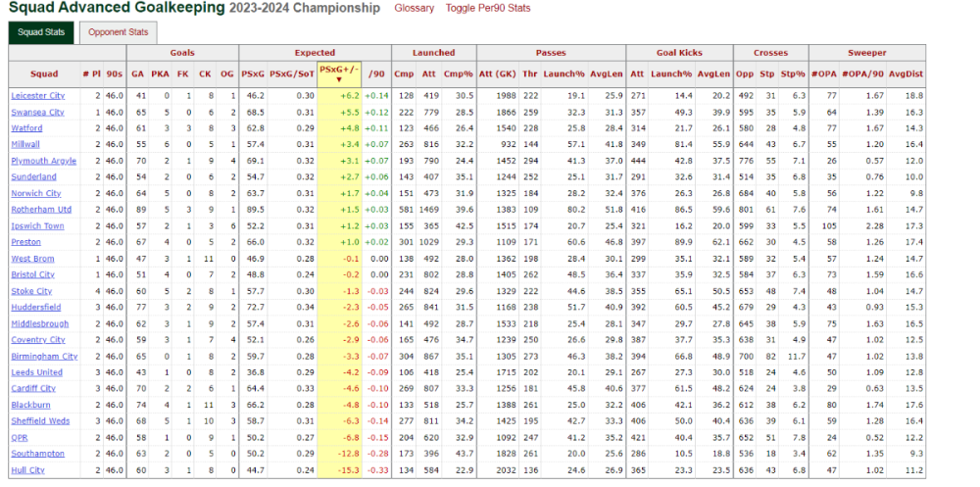Sort by Stp% crosses column
Image resolution: width=980 pixels, height=487 pixels.
(x=799, y=73)
